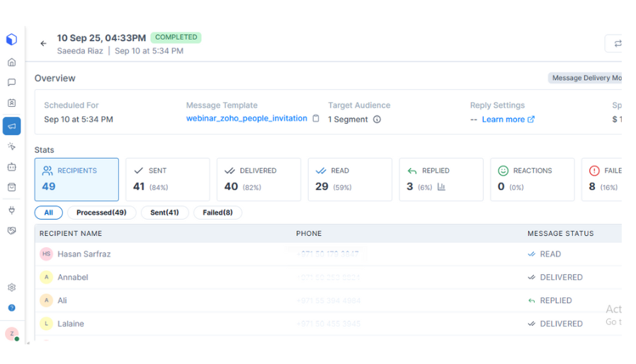This screenshot has height=364, width=636.
Task: Open the contacts sidebar icon
Action: [11, 103]
